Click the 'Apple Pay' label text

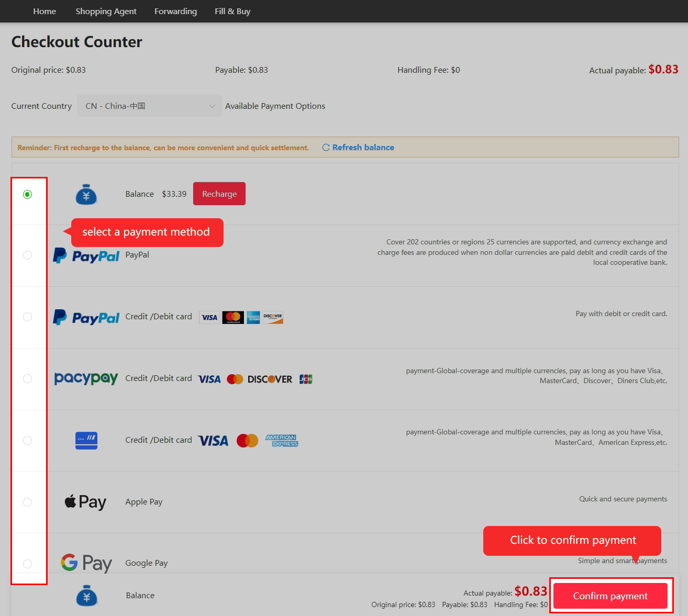pos(144,501)
